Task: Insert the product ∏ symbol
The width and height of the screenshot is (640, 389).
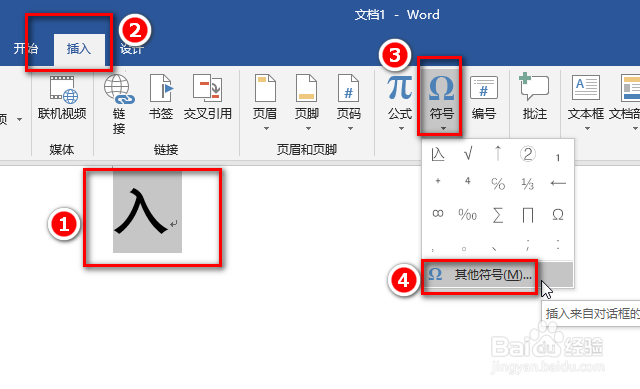Action: pos(528,215)
